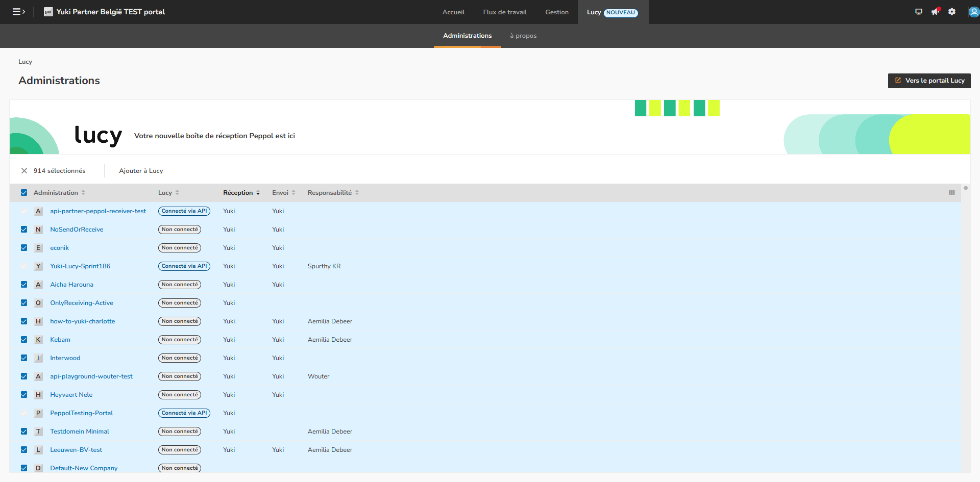
Task: Open announcements megaphone icon
Action: click(x=935, y=12)
